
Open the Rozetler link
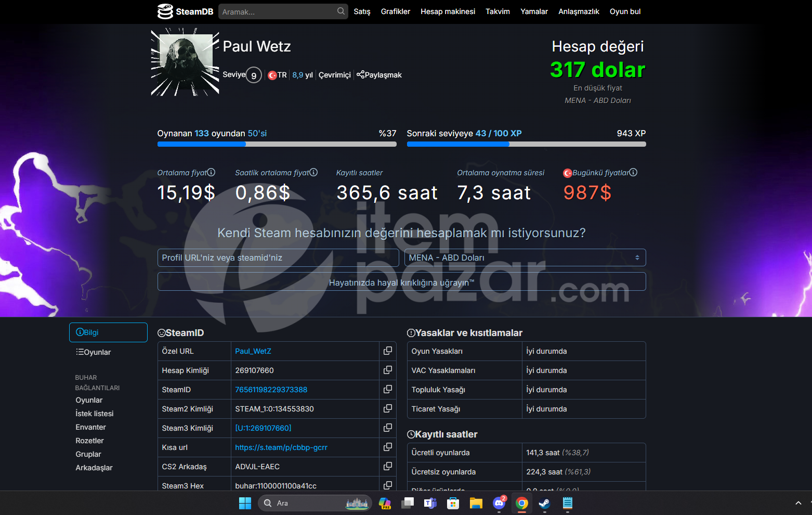tap(89, 441)
